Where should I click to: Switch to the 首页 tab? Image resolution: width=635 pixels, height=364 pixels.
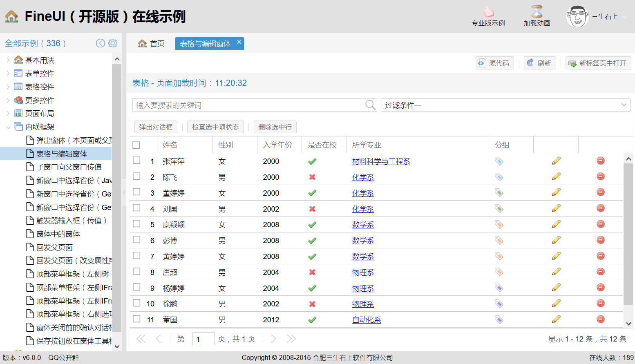click(151, 44)
